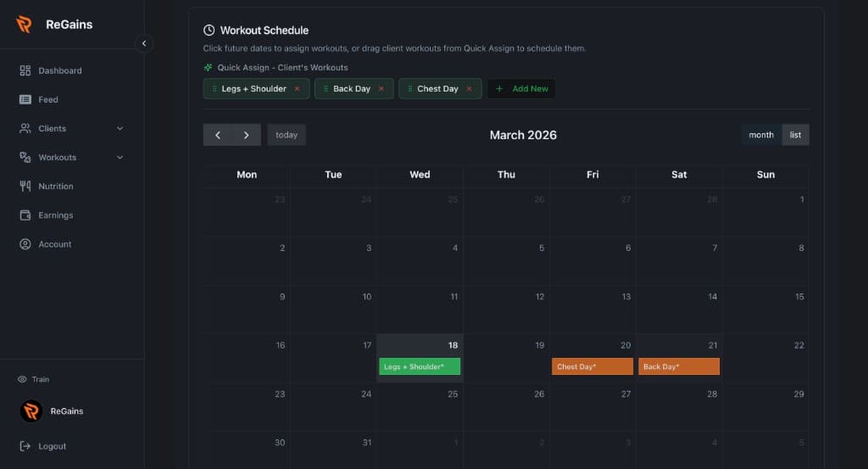Toggle the Train eye view

[23, 379]
